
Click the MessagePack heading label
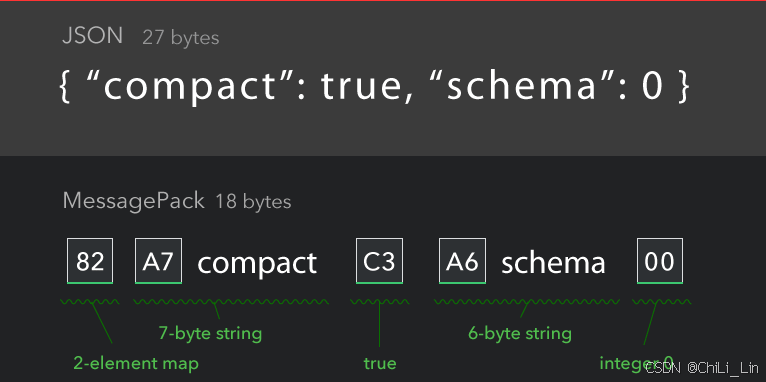133,201
